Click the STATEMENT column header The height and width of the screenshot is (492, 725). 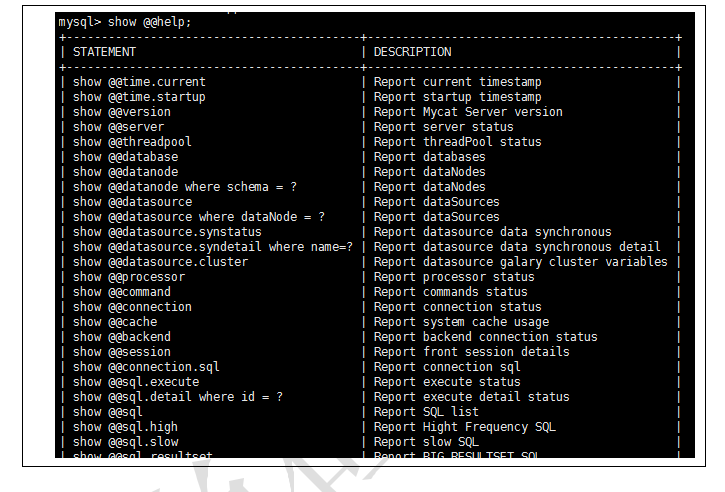pos(104,52)
